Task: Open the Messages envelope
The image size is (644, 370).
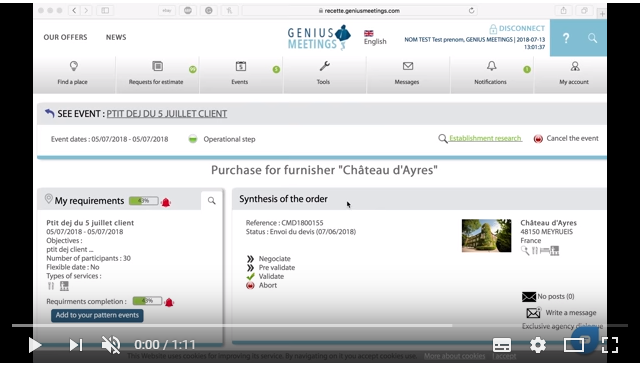Action: pyautogui.click(x=407, y=74)
